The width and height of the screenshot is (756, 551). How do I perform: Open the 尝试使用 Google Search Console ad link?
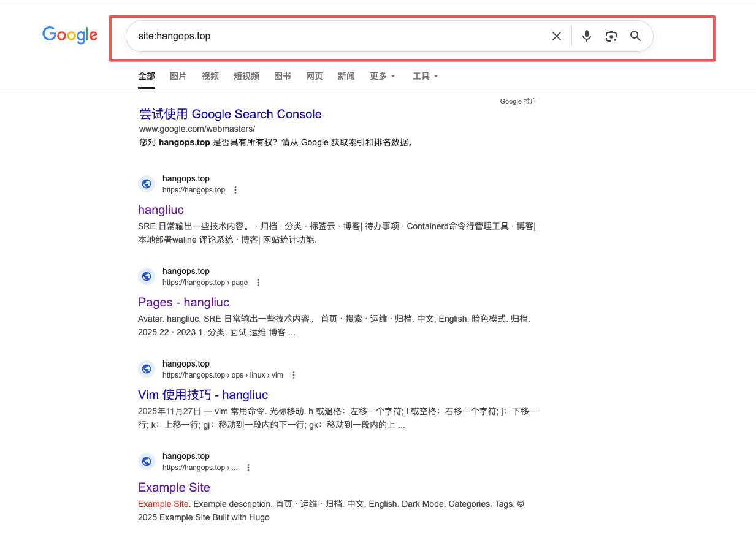click(x=230, y=114)
